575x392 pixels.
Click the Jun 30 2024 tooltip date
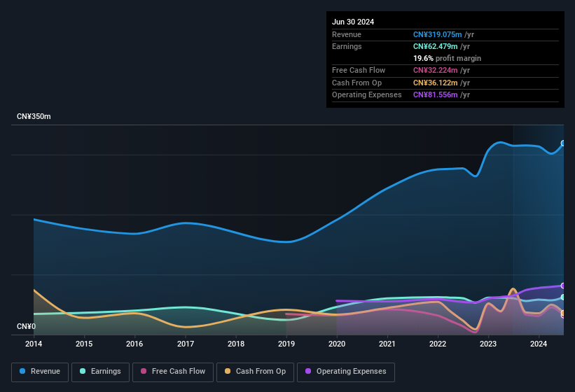[353, 22]
